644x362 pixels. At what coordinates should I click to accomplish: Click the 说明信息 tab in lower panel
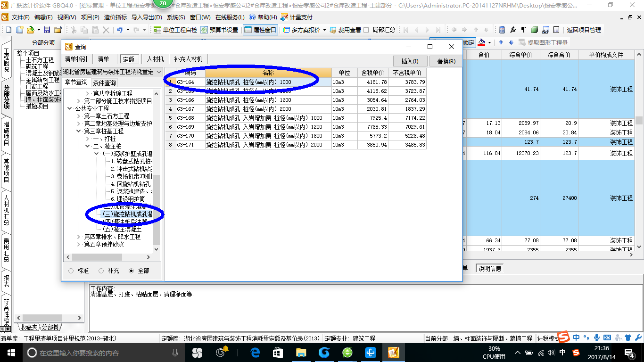[490, 268]
